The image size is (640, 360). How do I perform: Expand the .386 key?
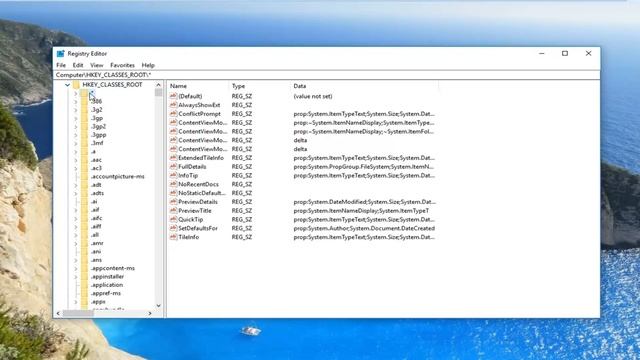pyautogui.click(x=76, y=102)
